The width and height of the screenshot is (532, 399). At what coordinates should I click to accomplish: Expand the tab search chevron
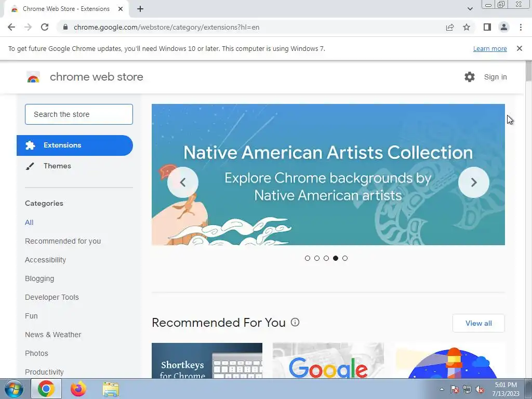tap(470, 9)
